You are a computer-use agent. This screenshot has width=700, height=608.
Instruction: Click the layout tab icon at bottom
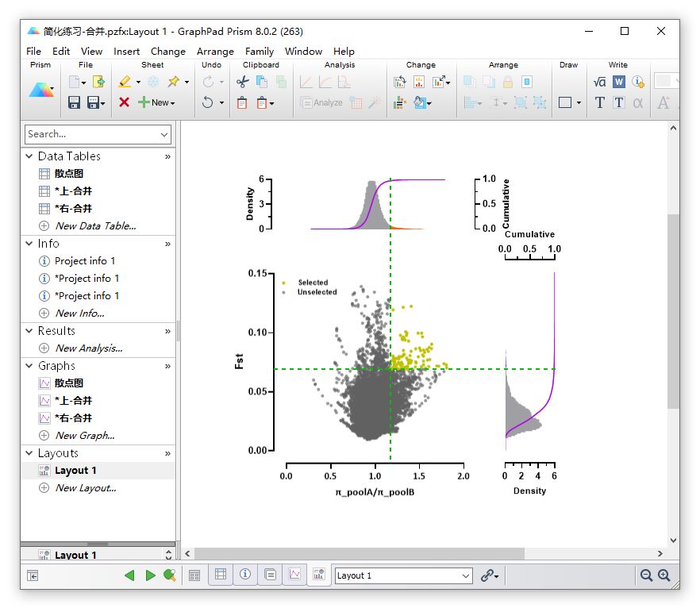(319, 574)
